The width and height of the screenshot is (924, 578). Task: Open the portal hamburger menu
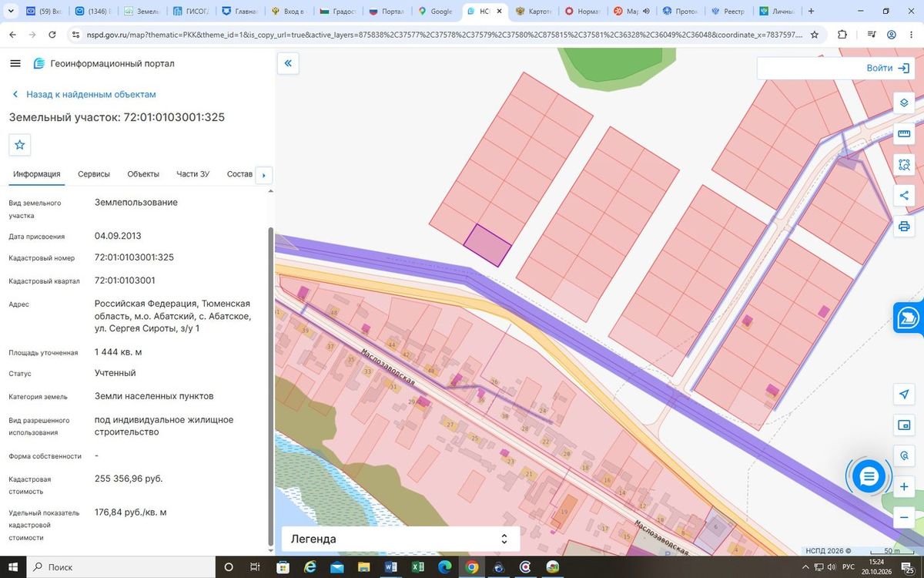click(15, 63)
